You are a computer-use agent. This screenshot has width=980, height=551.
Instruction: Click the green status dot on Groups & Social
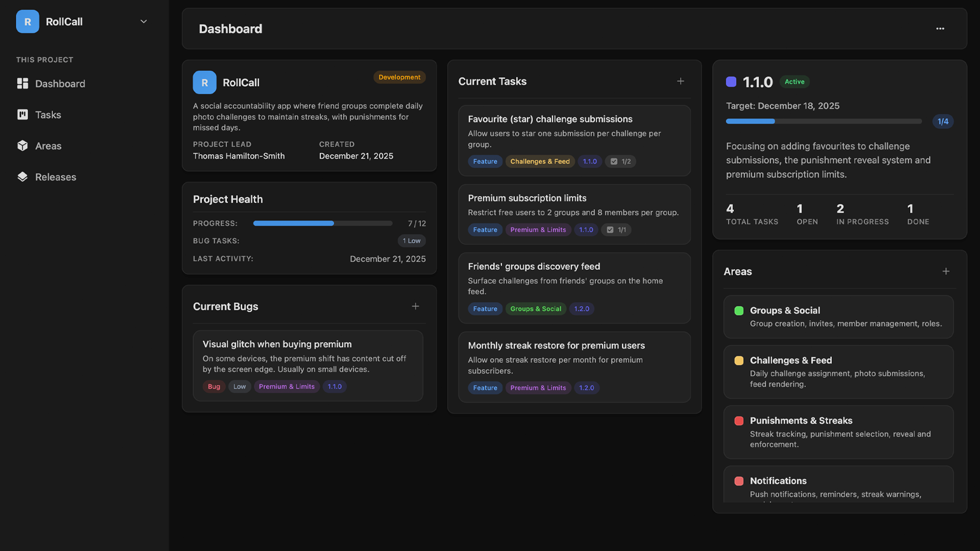click(x=739, y=310)
